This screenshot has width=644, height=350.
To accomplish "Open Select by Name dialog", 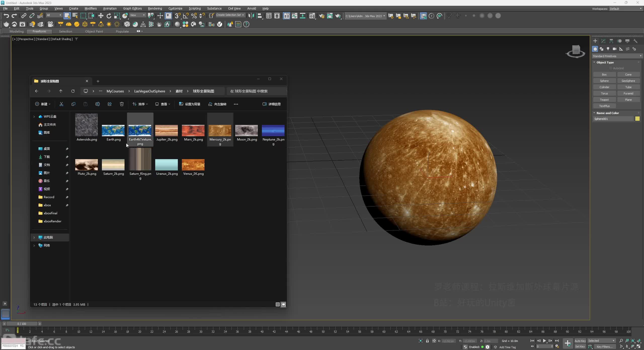I will coord(75,16).
